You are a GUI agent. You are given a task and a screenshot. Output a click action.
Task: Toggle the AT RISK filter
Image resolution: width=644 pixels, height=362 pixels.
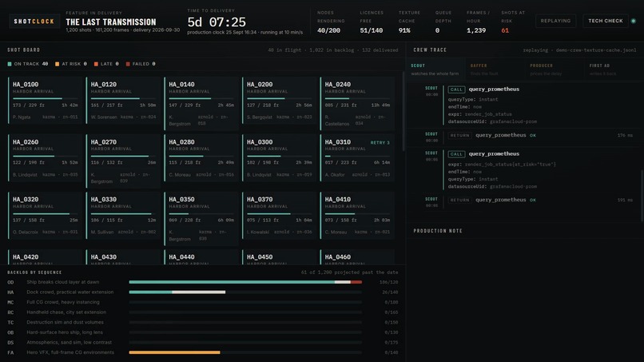point(71,64)
